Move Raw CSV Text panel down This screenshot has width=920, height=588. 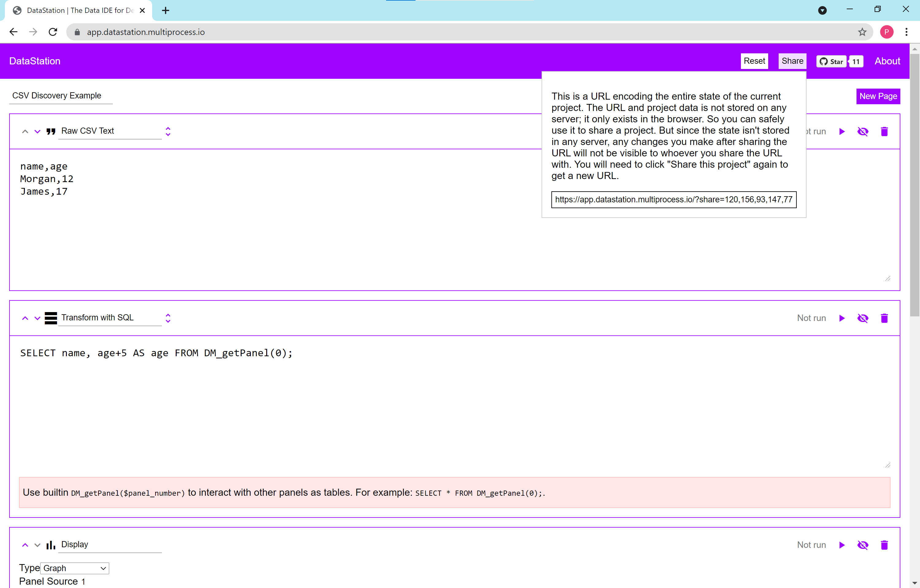click(x=37, y=131)
